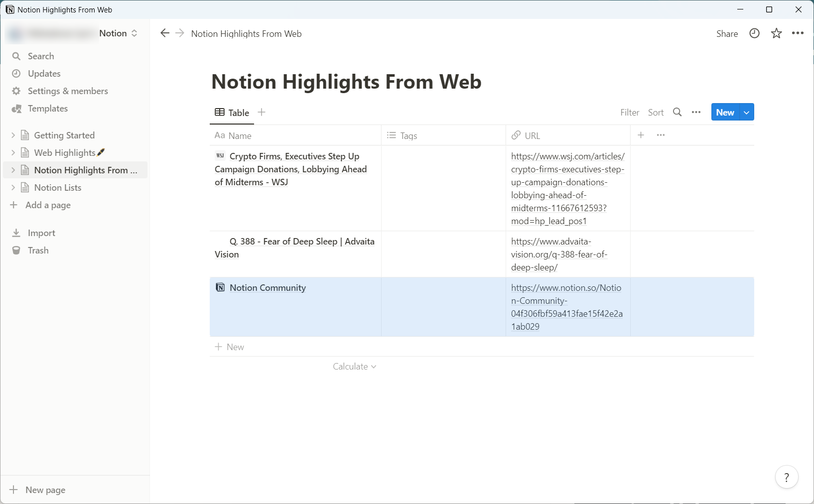
Task: Open page history clock icon
Action: point(755,33)
